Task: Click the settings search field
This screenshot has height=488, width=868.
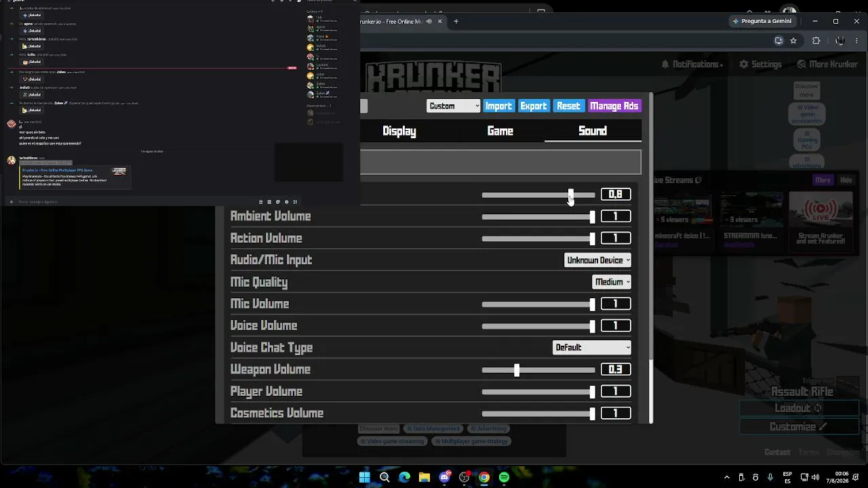Action: [x=500, y=162]
